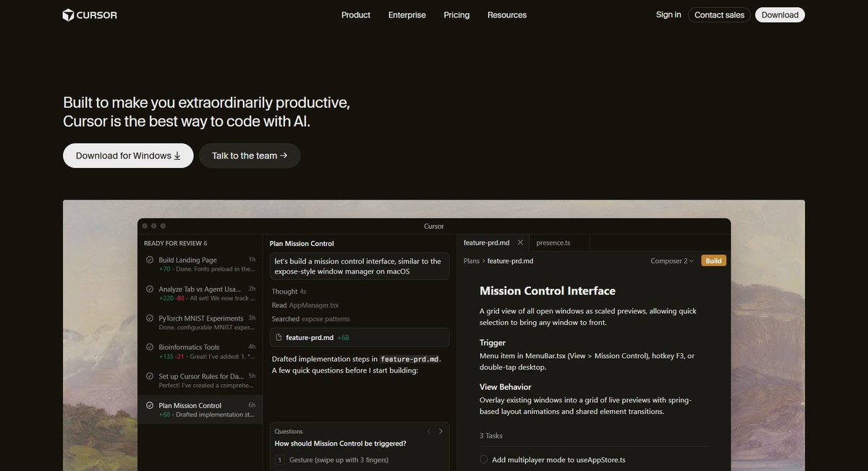
Task: Click the checkmark icon beside Set up Cursor Rules
Action: pyautogui.click(x=150, y=376)
